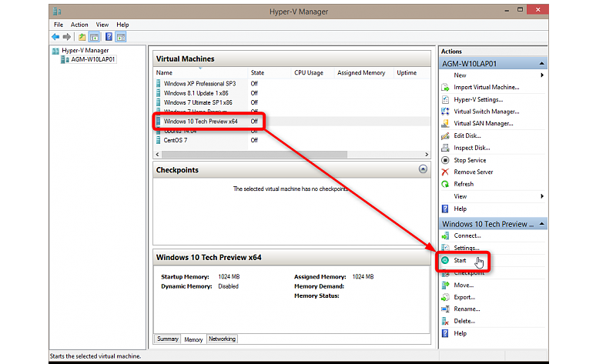The height and width of the screenshot is (364, 596).
Task: Switch to the Networking tab
Action: pos(222,339)
